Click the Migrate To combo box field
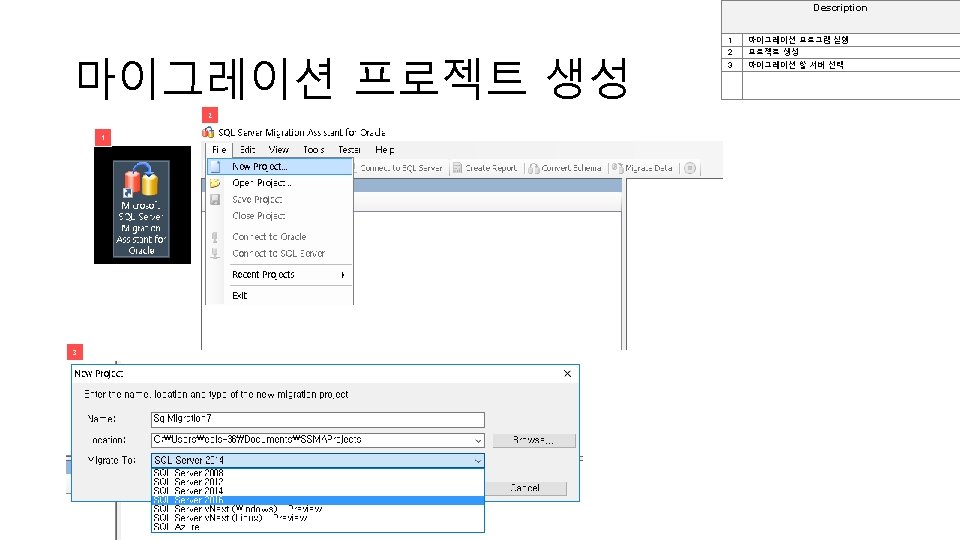This screenshot has height=540, width=960. 318,460
